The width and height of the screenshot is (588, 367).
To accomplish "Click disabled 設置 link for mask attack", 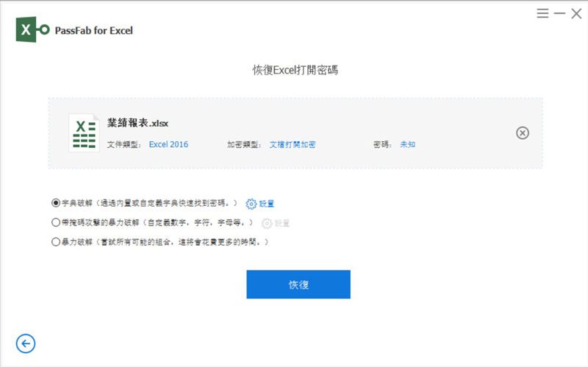I will tap(282, 224).
